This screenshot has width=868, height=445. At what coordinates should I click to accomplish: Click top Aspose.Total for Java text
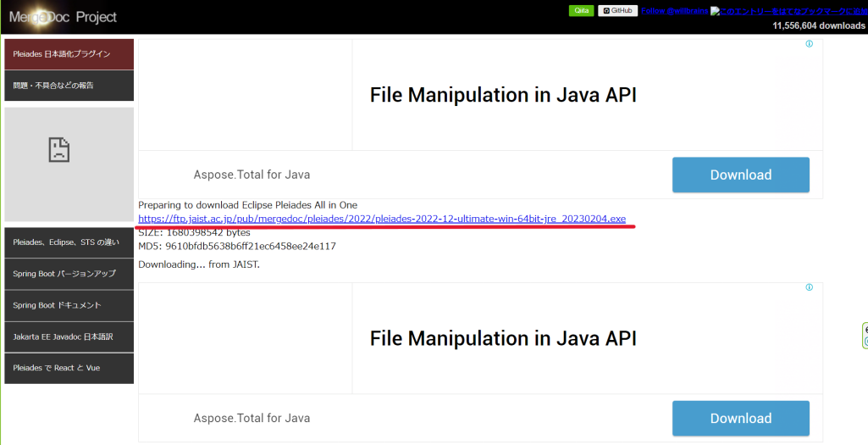click(x=252, y=175)
